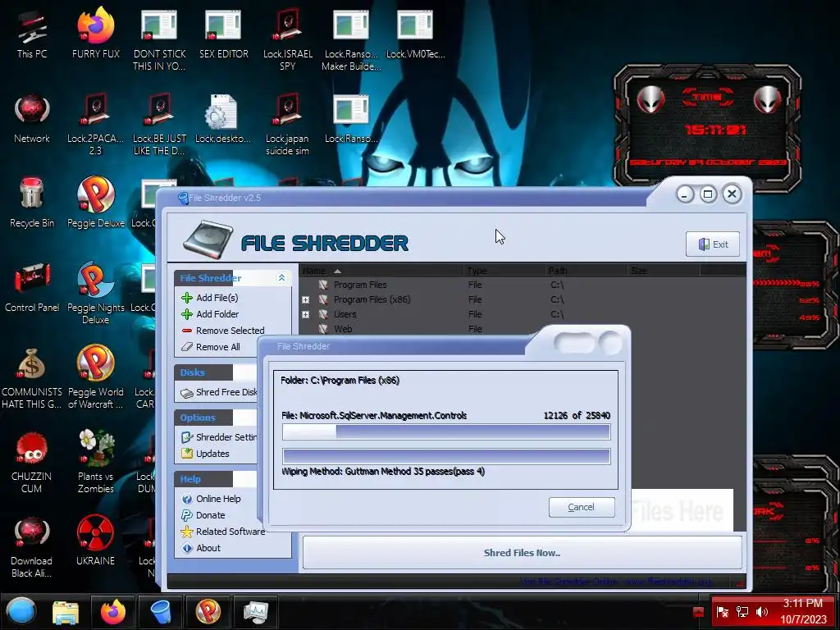The image size is (840, 630).
Task: Click the Remove All eraser icon
Action: pyautogui.click(x=187, y=347)
